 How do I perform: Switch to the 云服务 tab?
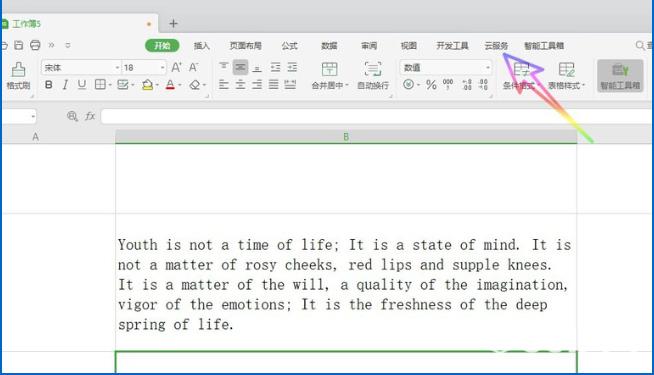[496, 46]
